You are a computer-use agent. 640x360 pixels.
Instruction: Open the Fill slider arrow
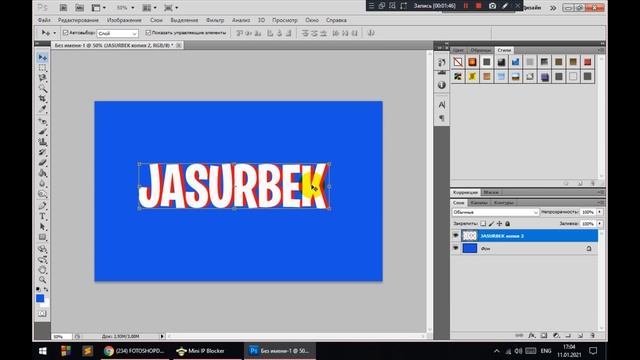[599, 224]
